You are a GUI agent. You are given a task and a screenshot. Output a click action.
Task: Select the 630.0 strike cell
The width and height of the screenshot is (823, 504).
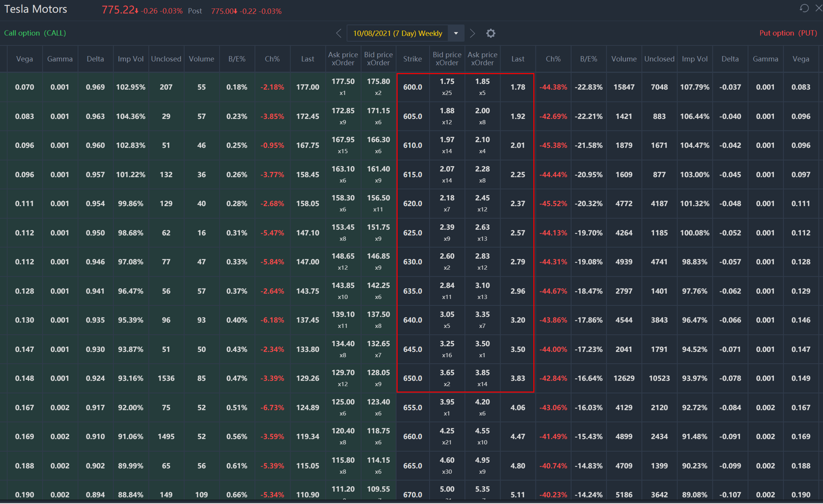412,262
